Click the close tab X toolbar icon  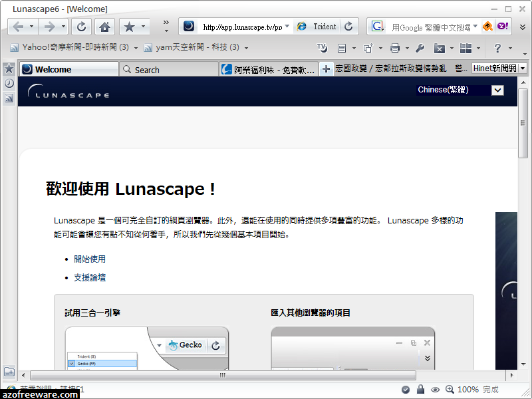[439, 49]
